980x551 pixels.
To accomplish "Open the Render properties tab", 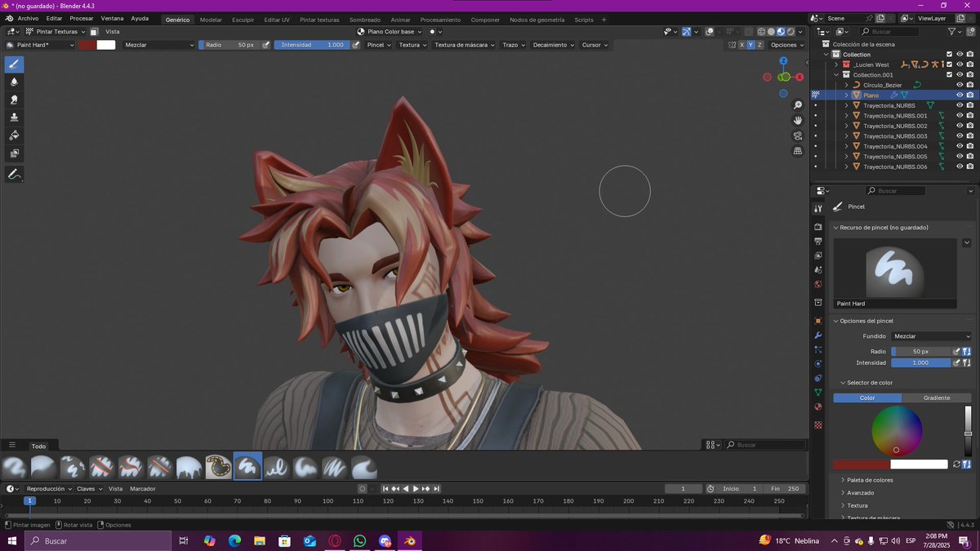I will click(818, 226).
